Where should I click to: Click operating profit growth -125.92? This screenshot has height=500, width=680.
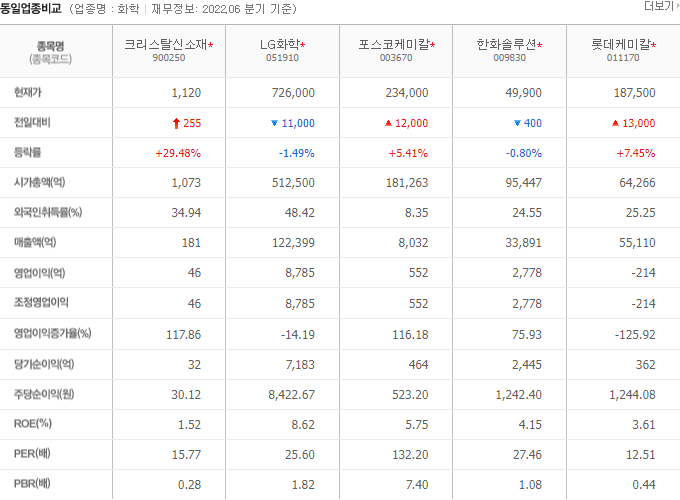click(635, 335)
